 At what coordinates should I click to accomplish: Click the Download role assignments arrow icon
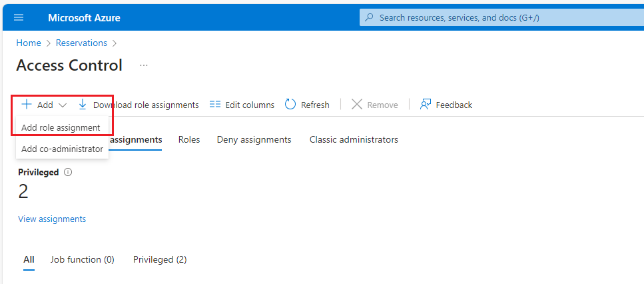point(83,105)
